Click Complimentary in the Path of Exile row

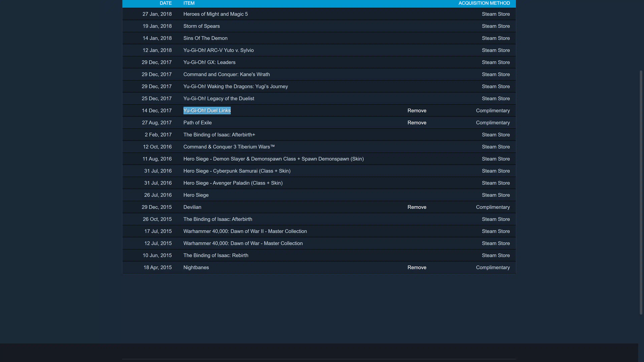(493, 123)
